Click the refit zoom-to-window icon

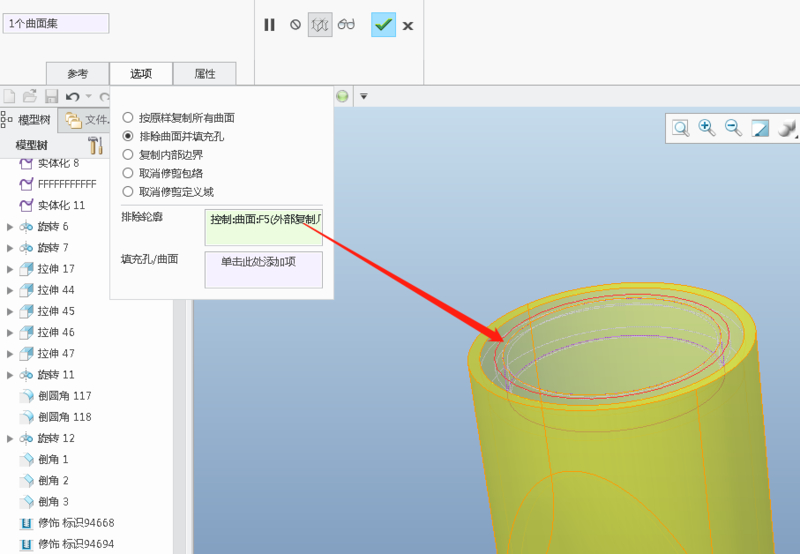click(681, 128)
